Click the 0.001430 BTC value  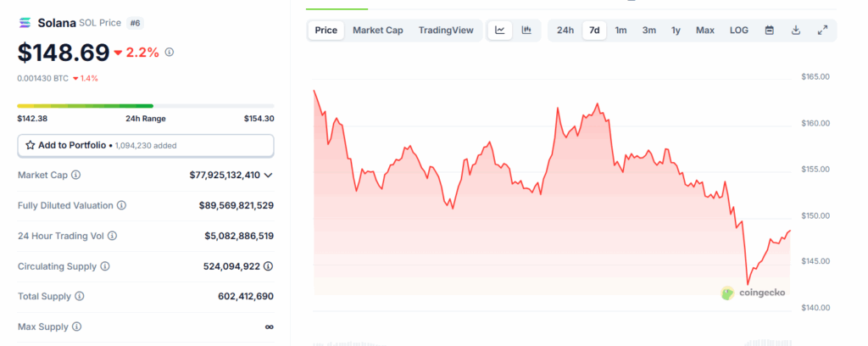click(x=42, y=79)
